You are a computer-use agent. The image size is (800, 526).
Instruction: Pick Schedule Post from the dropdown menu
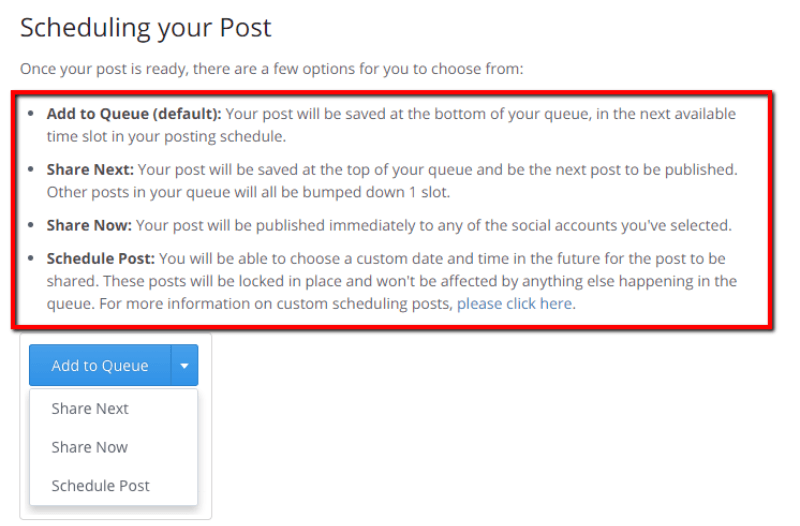pos(100,486)
